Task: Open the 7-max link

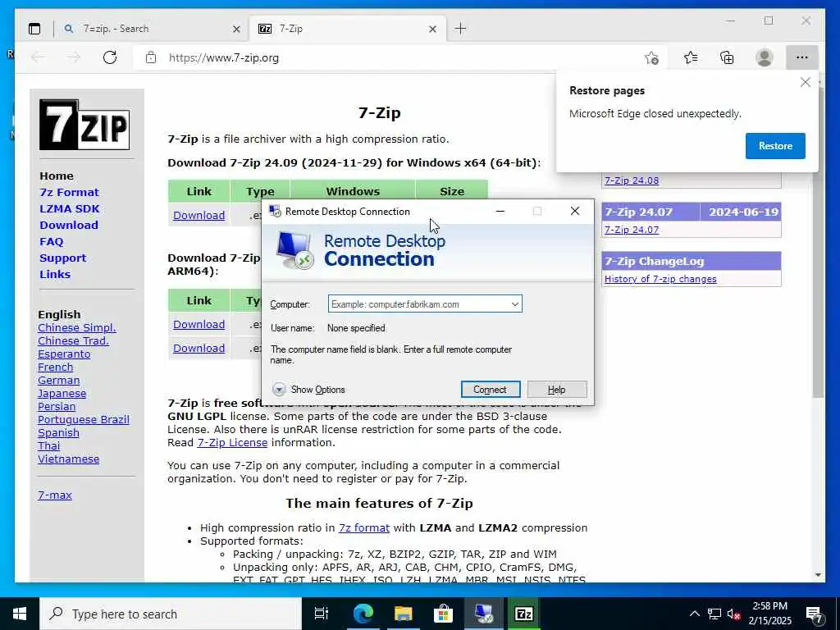Action: tap(55, 495)
